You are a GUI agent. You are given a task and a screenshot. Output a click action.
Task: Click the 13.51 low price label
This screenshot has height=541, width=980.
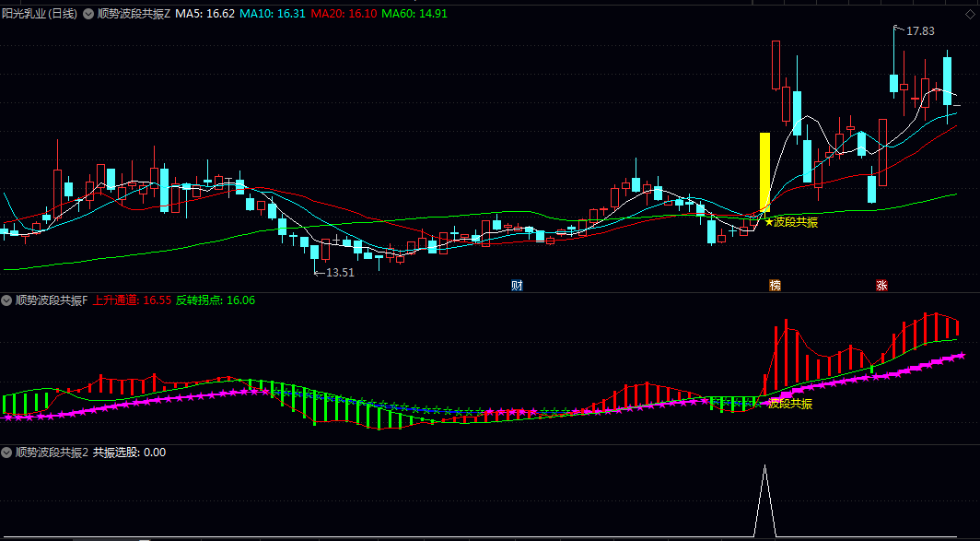point(340,273)
